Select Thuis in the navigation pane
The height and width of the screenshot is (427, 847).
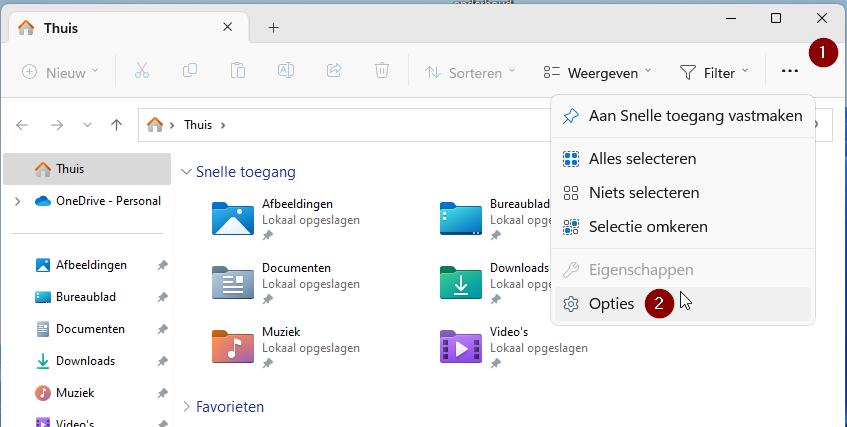pos(87,169)
